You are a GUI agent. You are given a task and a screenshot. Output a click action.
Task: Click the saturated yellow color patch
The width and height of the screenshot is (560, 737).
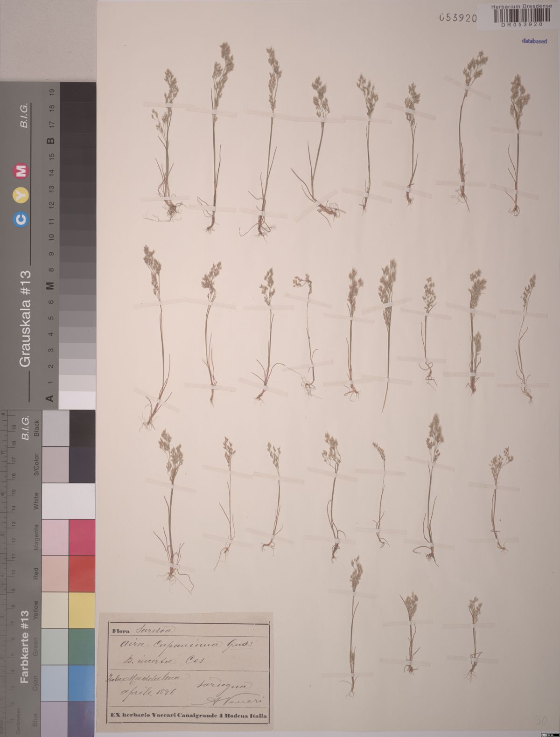[x=82, y=610]
